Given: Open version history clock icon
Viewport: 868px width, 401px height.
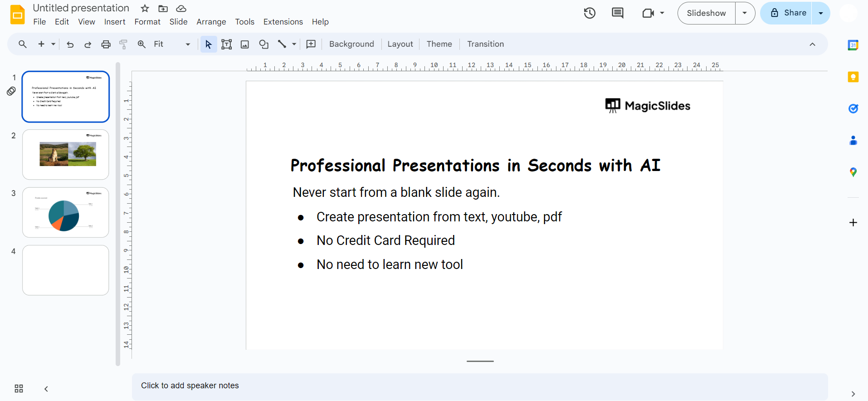Looking at the screenshot, I should (590, 13).
